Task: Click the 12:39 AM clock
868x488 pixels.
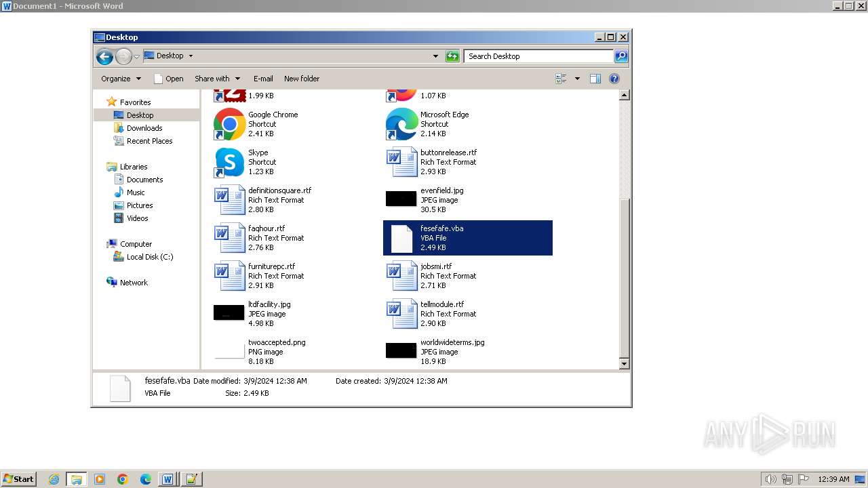Action: pyautogui.click(x=833, y=479)
